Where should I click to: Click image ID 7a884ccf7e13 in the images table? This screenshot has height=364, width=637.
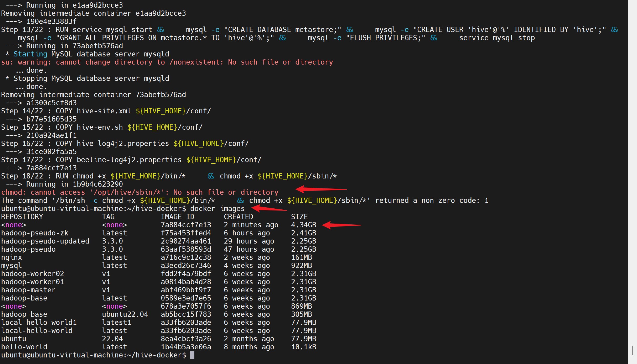(x=186, y=225)
